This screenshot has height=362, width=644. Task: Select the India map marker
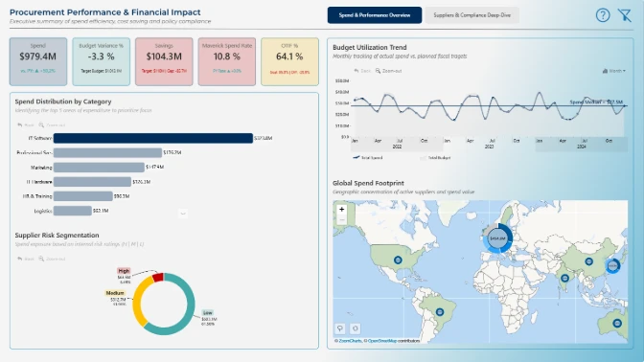(x=565, y=279)
